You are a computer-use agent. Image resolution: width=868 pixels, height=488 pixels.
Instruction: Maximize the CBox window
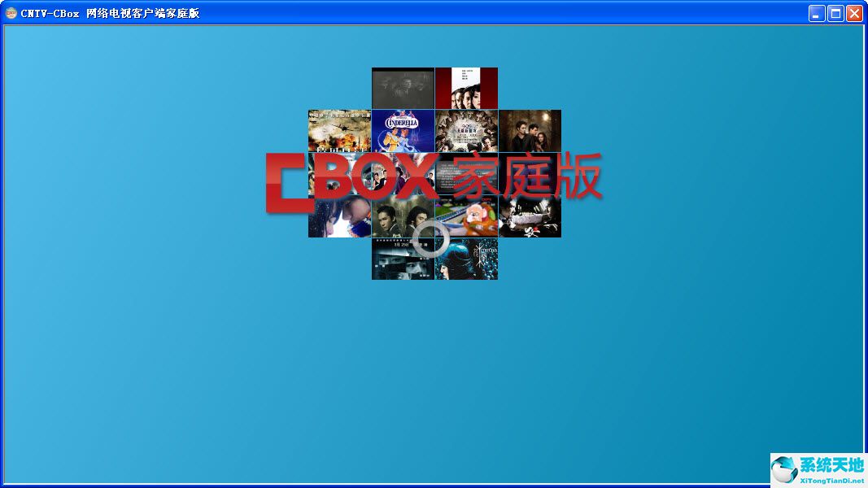(x=835, y=13)
